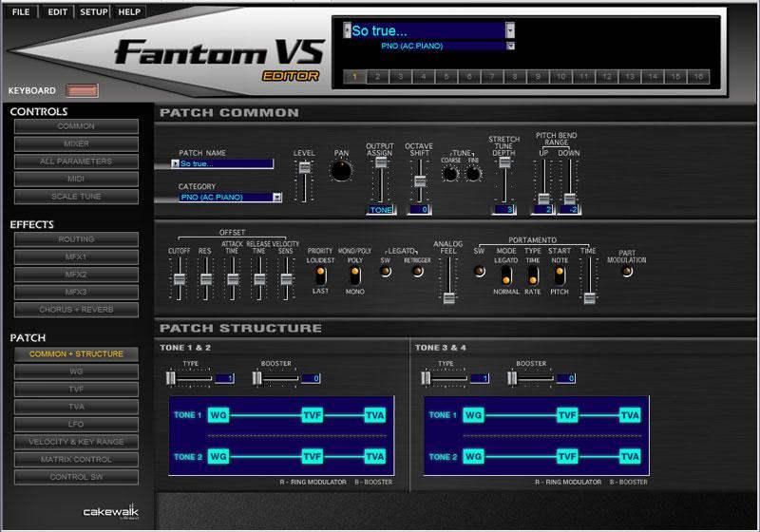Click the TVA block of TONE 2 in Tone 1 & 2

coord(374,457)
